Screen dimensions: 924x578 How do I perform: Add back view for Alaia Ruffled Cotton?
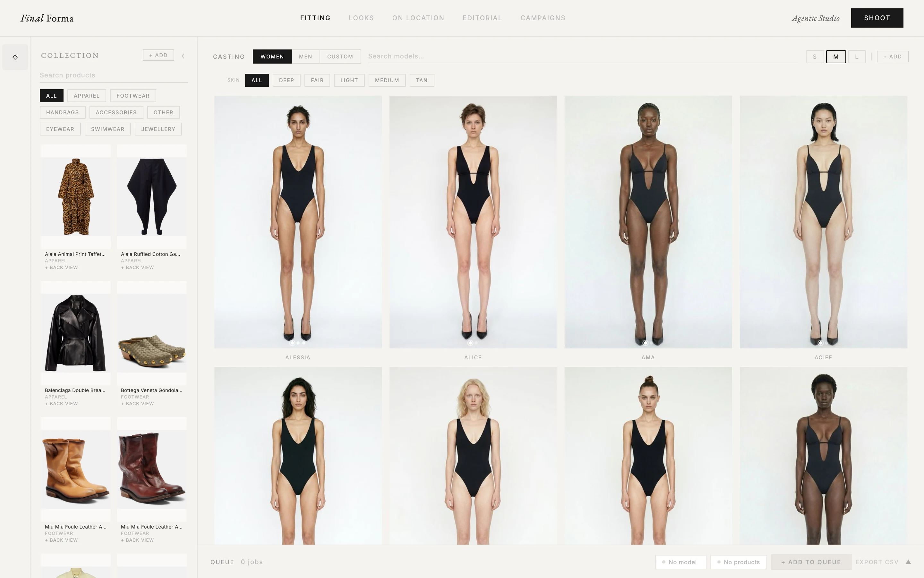coord(137,267)
